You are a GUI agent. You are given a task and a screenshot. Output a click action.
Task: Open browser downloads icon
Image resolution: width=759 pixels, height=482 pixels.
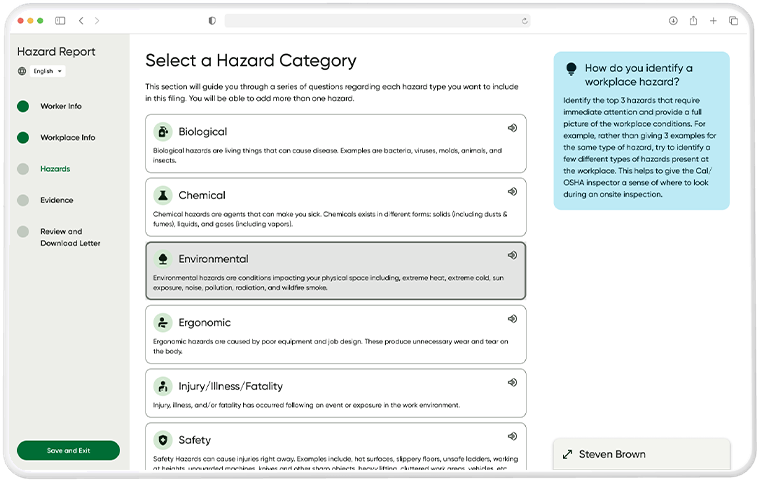pyautogui.click(x=673, y=21)
